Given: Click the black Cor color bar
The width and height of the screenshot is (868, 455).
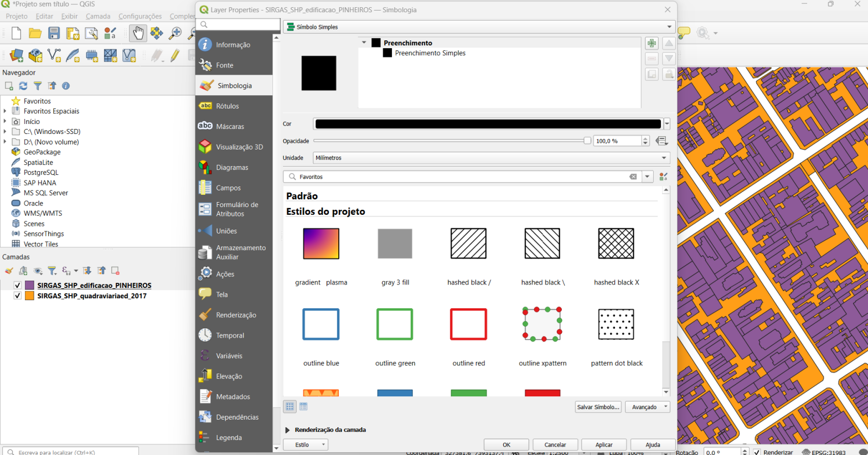Looking at the screenshot, I should click(x=488, y=124).
